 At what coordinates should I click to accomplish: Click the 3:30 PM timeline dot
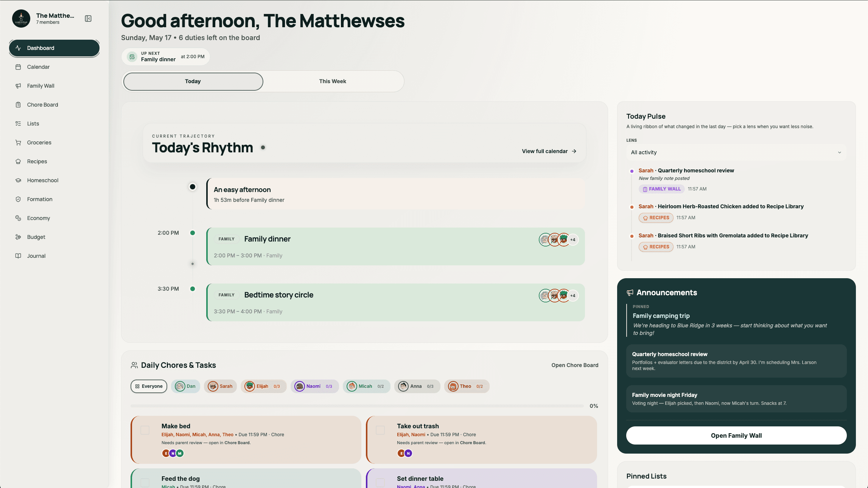tap(193, 289)
